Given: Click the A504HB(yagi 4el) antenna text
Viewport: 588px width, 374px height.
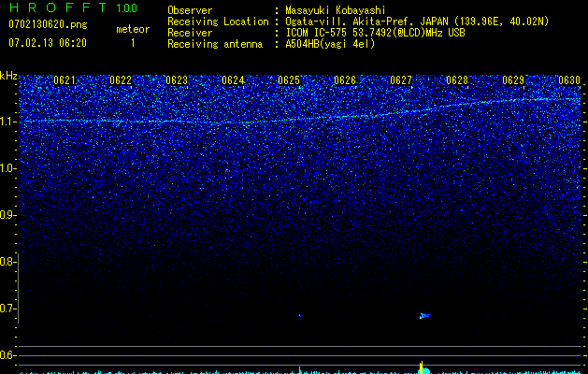Looking at the screenshot, I should 330,44.
